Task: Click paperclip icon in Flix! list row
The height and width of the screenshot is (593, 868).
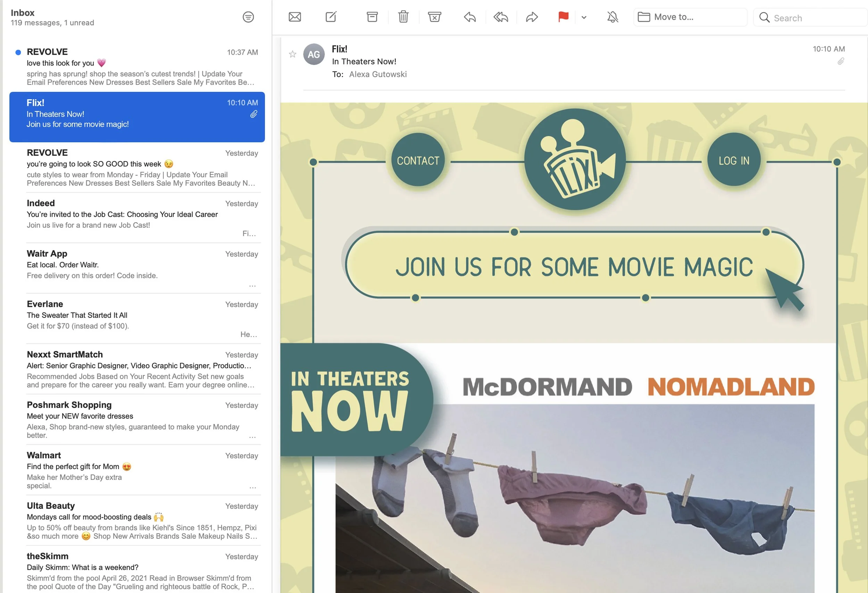Action: 253,114
